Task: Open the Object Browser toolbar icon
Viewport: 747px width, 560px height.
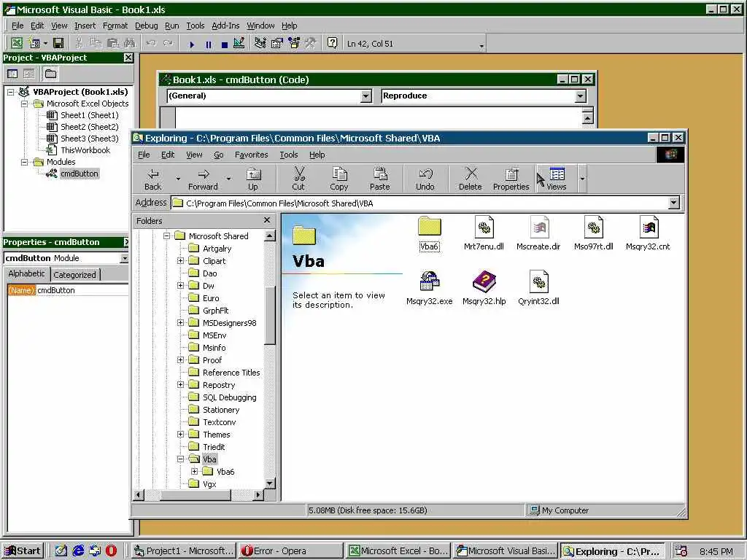Action: (x=294, y=43)
